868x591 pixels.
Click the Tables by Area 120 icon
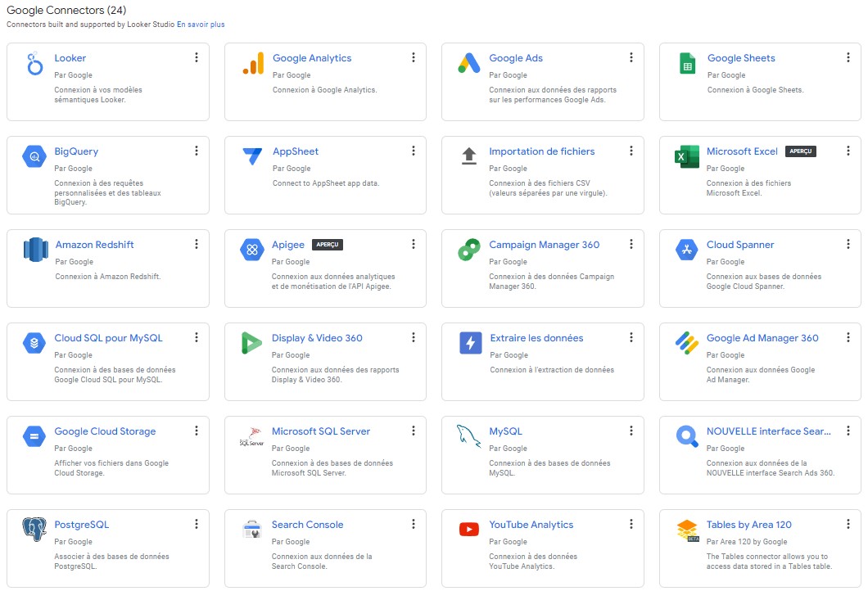[688, 530]
